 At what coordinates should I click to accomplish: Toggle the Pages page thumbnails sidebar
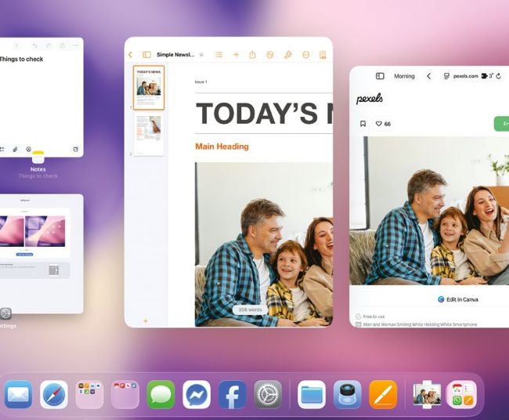coord(146,55)
